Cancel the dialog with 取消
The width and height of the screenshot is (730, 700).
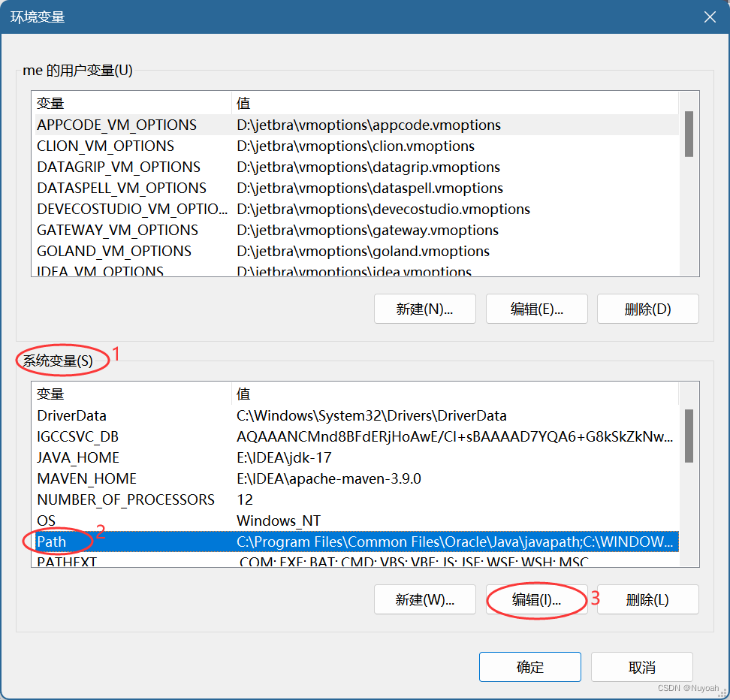tap(641, 666)
